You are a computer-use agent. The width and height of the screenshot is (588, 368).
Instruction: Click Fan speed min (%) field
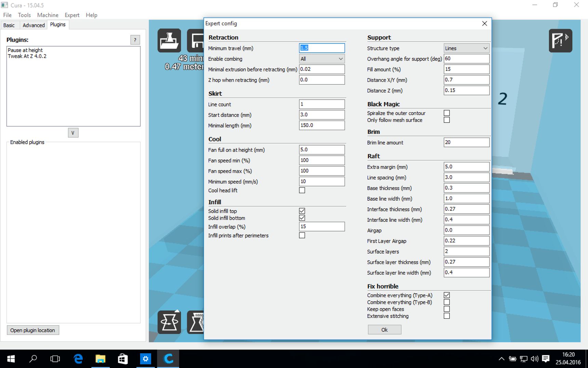pyautogui.click(x=322, y=160)
